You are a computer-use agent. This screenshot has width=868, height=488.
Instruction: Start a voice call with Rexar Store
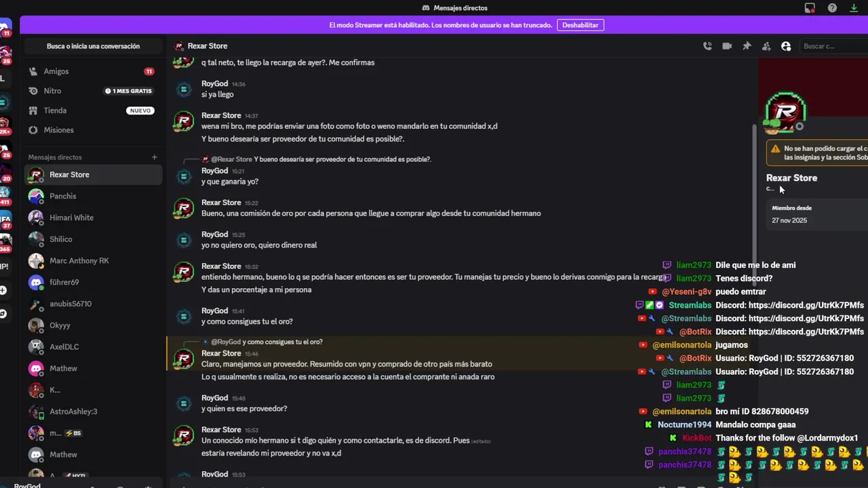(707, 46)
